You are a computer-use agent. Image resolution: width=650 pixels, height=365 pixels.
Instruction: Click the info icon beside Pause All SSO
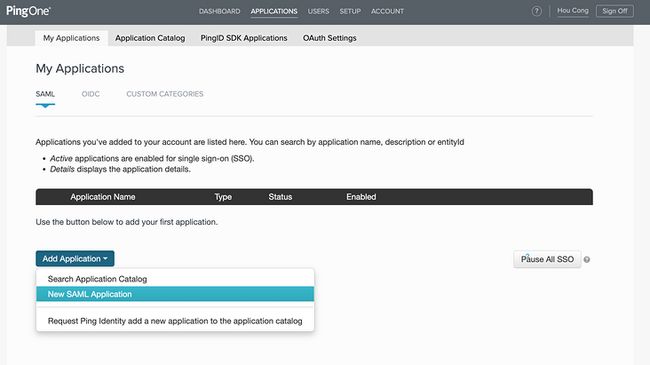coord(587,260)
